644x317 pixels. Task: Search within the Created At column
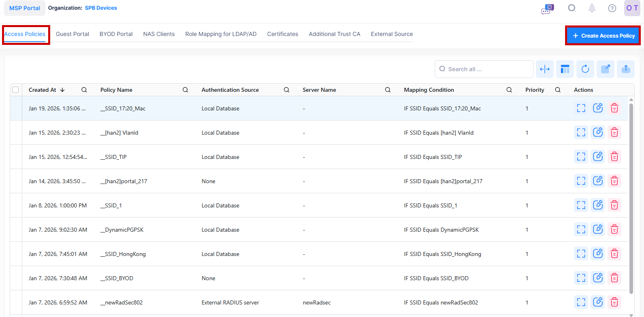[84, 90]
